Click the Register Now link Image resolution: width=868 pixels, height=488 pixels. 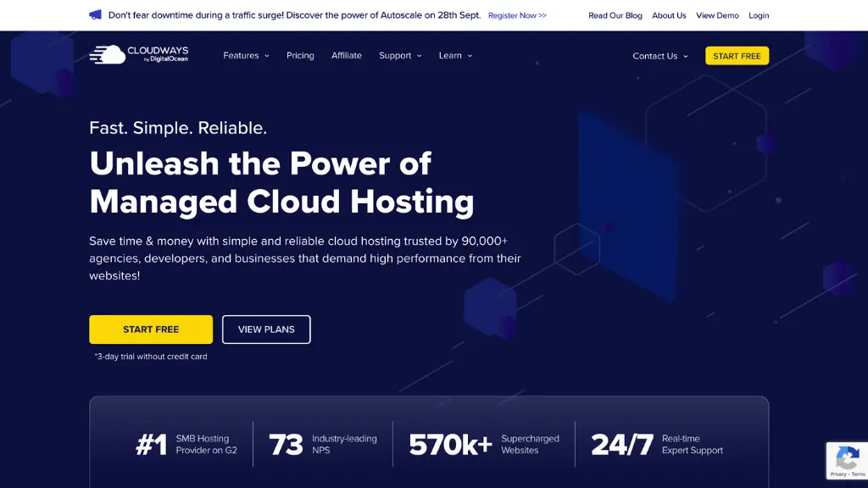coord(517,15)
